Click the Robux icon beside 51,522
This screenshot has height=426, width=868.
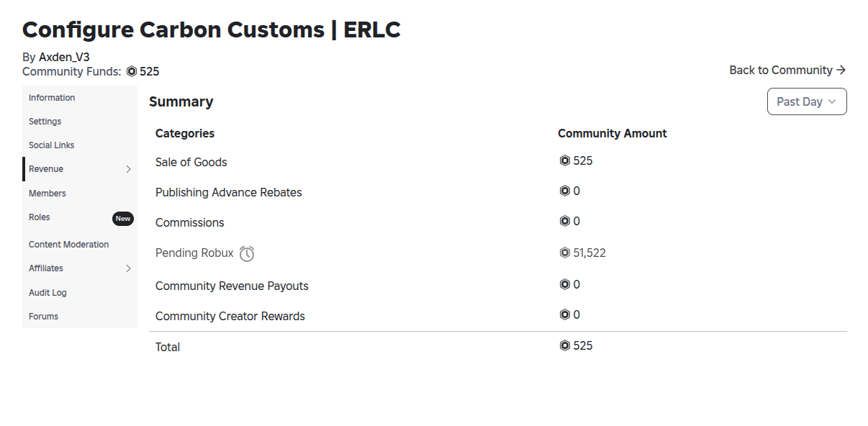point(565,253)
